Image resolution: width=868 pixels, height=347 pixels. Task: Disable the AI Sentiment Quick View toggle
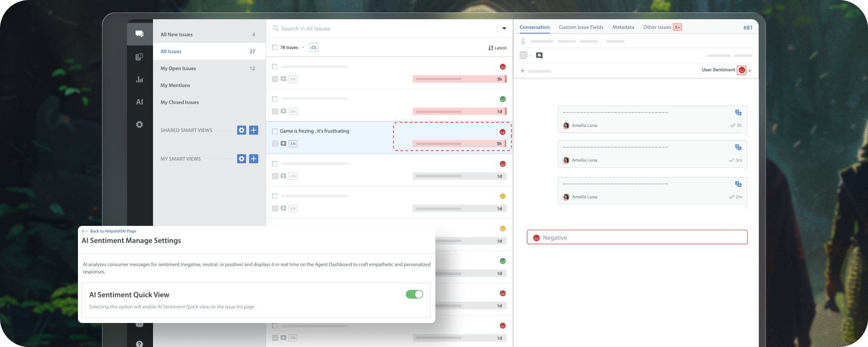414,294
